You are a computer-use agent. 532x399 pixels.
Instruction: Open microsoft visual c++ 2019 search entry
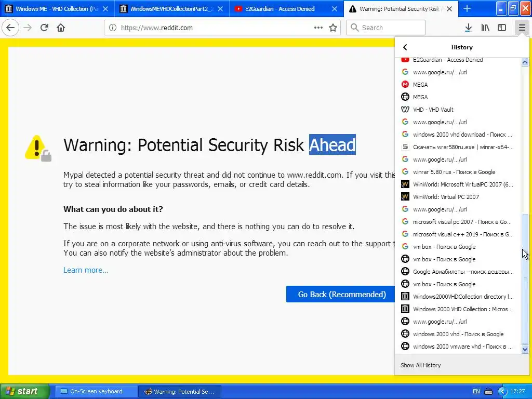pos(459,234)
